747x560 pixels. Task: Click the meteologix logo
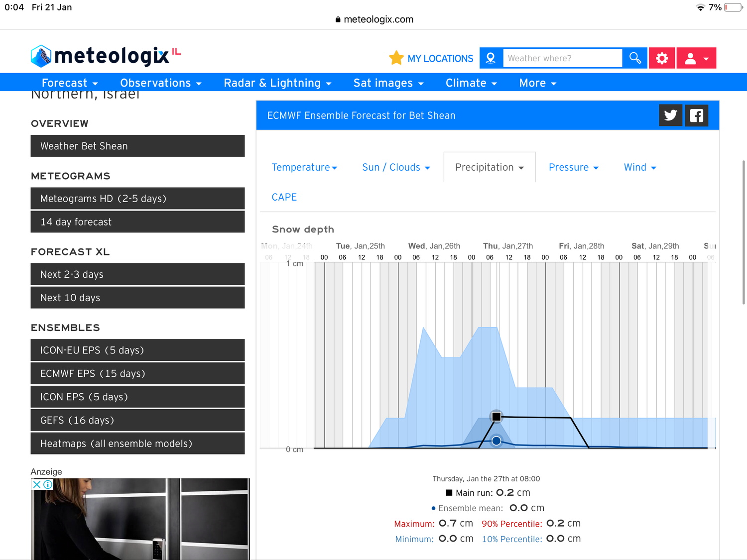point(105,56)
